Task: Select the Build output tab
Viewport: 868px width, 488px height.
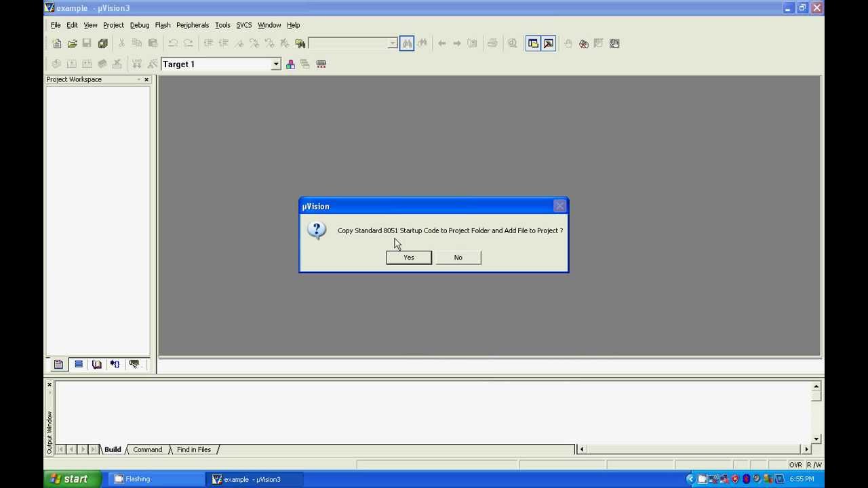Action: [x=113, y=449]
